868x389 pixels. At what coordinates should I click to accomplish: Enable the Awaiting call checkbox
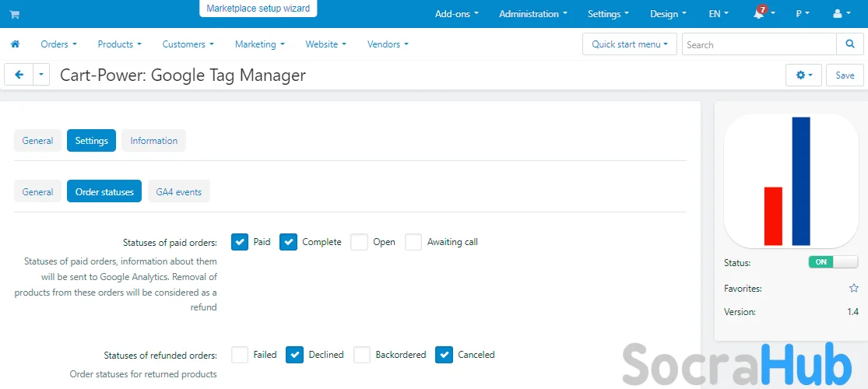(x=413, y=242)
